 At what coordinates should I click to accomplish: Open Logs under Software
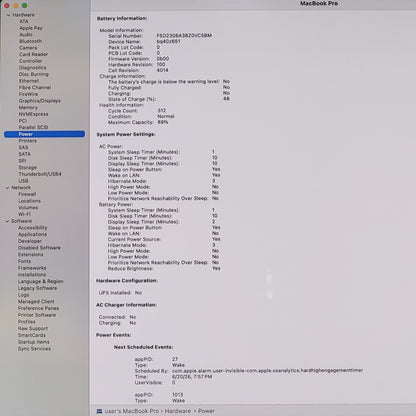[x=23, y=295]
